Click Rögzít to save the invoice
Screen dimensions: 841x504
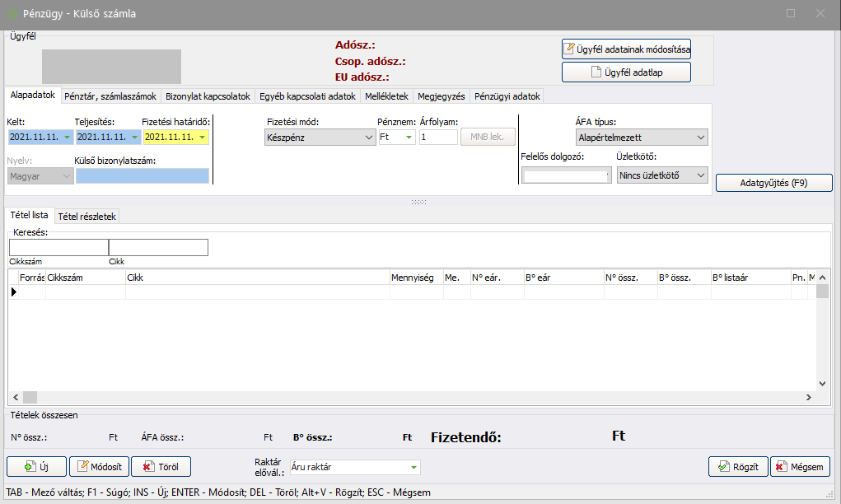tap(737, 467)
